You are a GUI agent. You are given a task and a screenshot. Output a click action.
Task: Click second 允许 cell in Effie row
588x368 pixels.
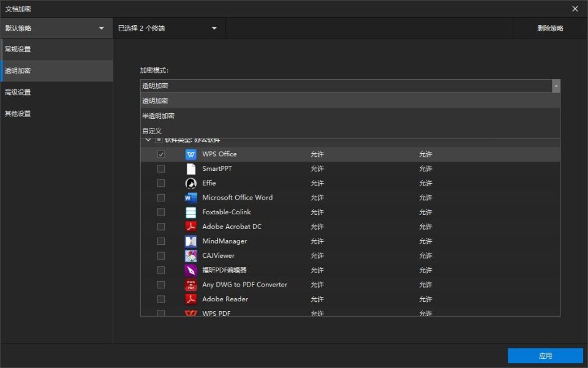click(x=426, y=183)
